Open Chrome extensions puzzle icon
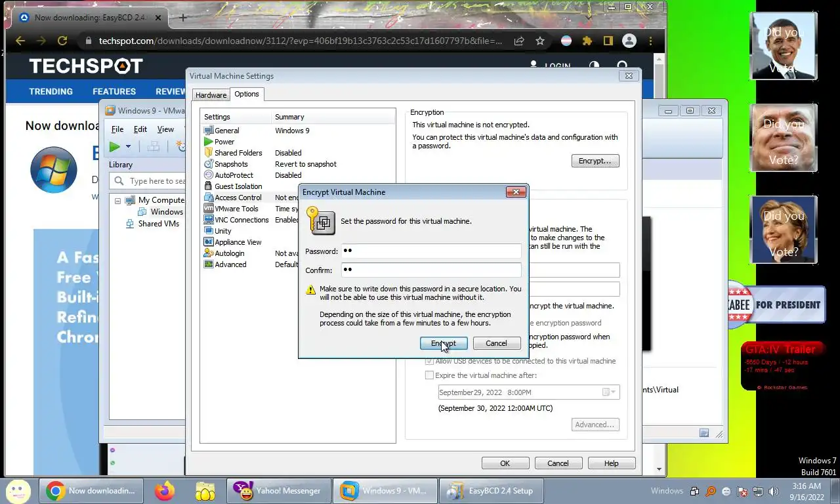This screenshot has width=840, height=504. click(587, 41)
